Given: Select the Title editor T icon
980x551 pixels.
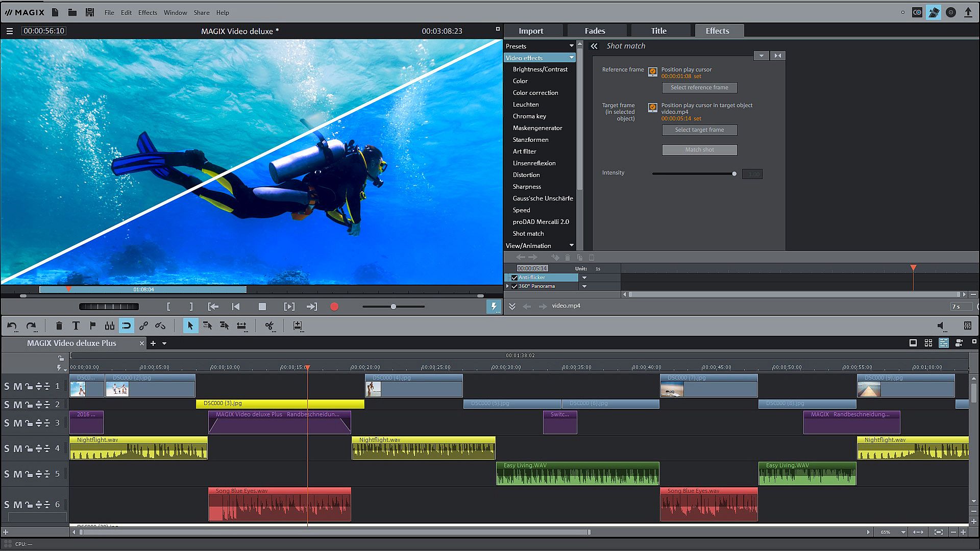Looking at the screenshot, I should point(76,325).
